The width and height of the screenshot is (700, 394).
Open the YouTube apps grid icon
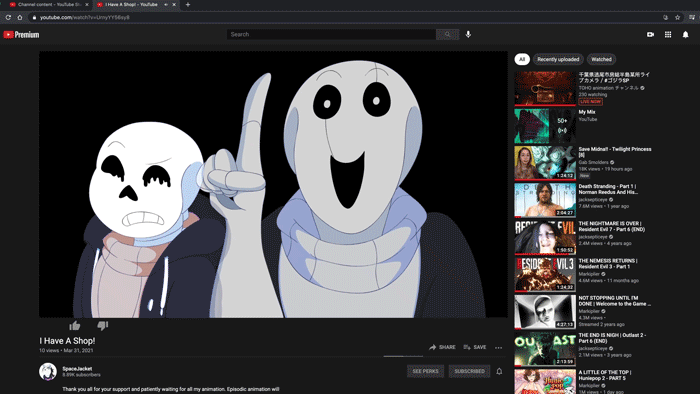668,34
